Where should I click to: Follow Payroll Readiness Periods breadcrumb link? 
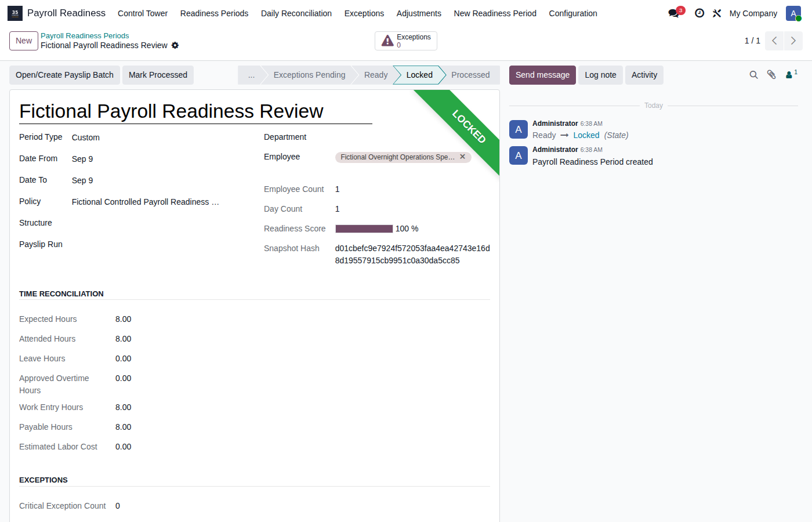point(85,36)
